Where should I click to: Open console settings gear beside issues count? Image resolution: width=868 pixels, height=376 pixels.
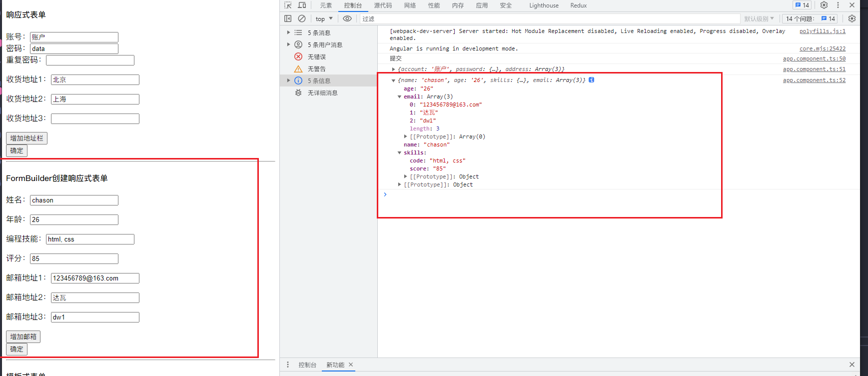click(x=852, y=18)
